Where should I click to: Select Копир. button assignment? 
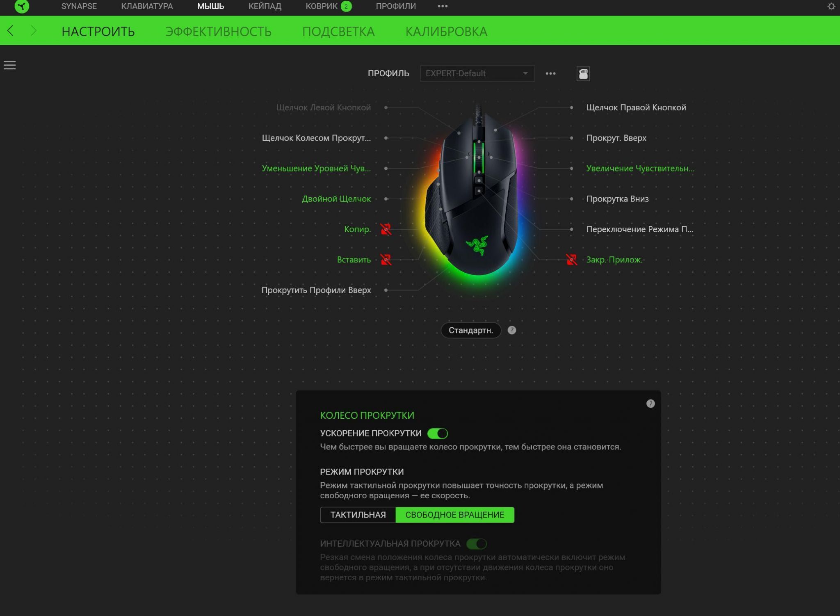pos(357,229)
